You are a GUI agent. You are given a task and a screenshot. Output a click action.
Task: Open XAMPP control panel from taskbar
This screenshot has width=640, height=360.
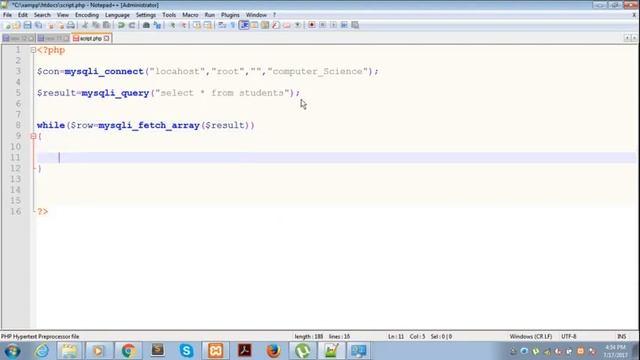pos(216,351)
